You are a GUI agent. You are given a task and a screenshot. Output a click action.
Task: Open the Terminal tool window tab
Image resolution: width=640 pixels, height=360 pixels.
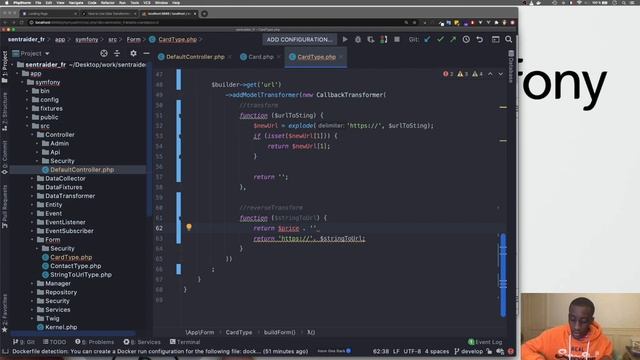coord(185,342)
